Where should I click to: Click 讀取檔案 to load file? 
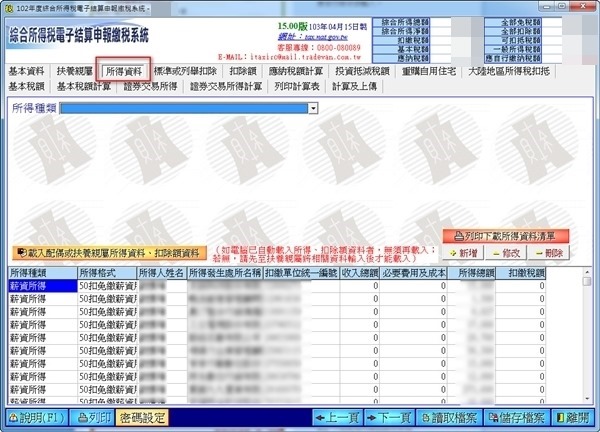pyautogui.click(x=449, y=417)
